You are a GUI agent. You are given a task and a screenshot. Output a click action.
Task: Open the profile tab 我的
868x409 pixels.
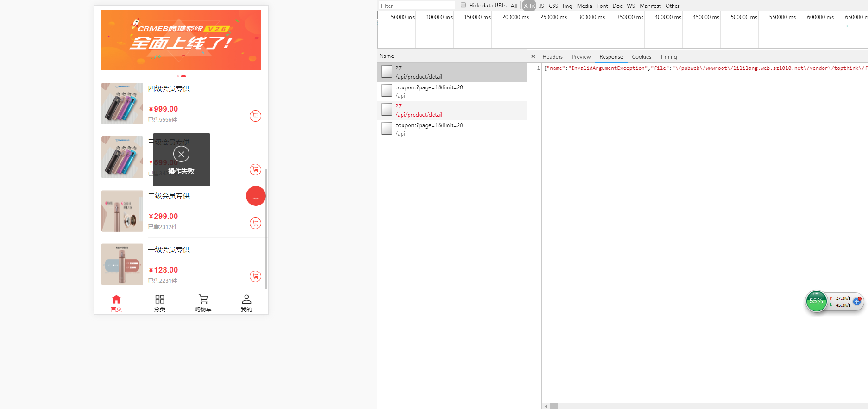tap(246, 303)
